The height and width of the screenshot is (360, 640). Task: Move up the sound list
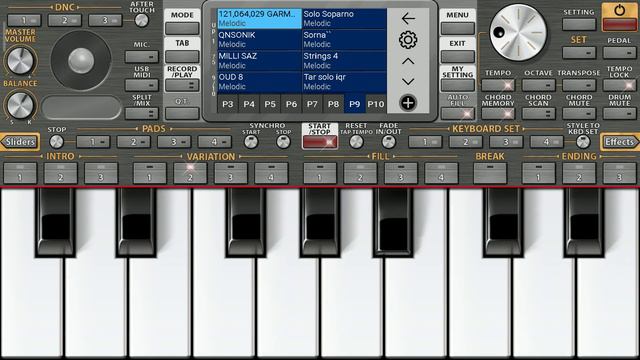[x=408, y=62]
